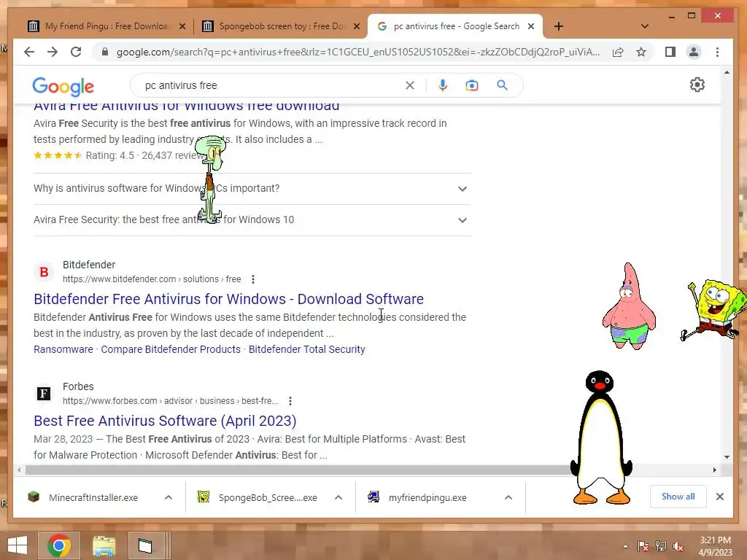Screen dimensions: 747x560
Task: Expand 'Avira Free Security: the best' question
Action: (x=252, y=220)
